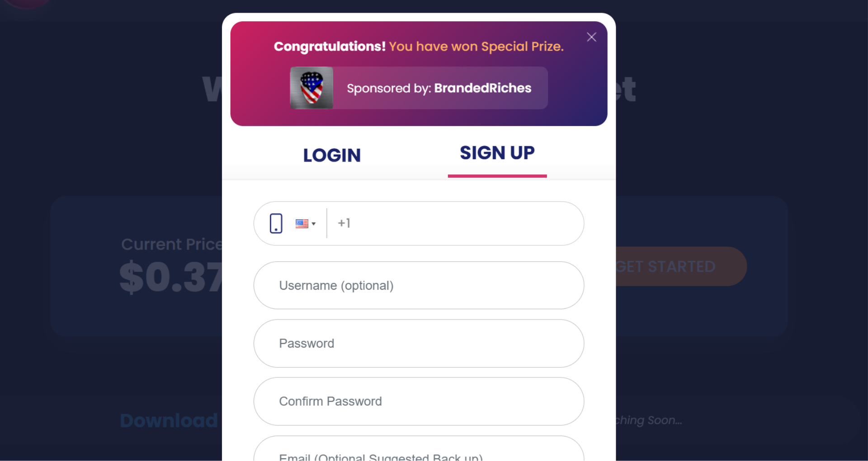This screenshot has height=461, width=868.
Task: Click the Confirm Password field
Action: (x=418, y=401)
